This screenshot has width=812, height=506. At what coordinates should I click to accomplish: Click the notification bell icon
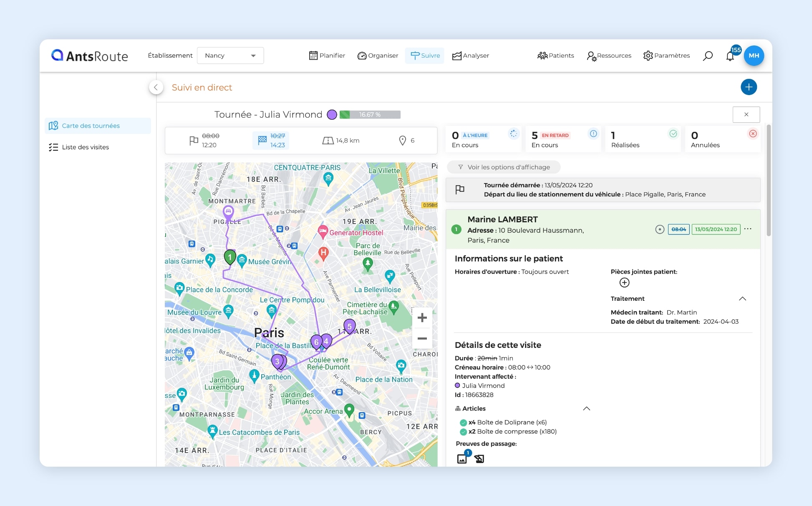[x=731, y=55]
